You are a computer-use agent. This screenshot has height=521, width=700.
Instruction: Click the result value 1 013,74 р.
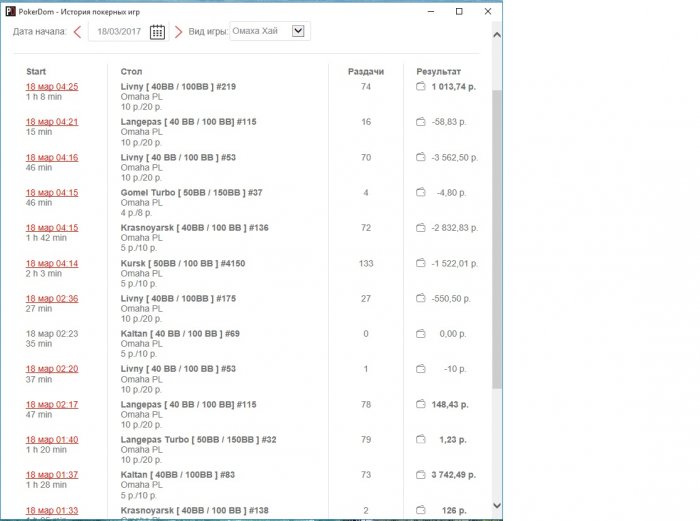tap(453, 87)
